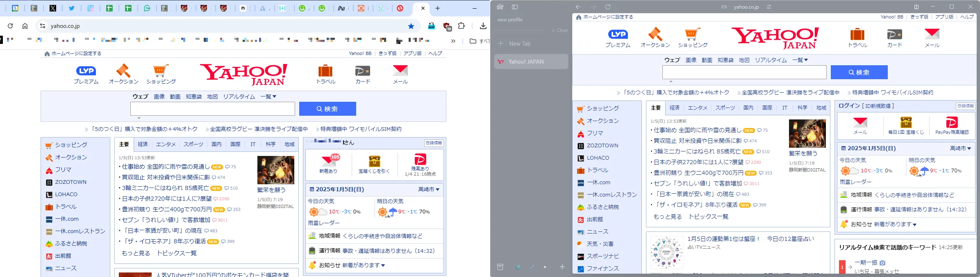The width and height of the screenshot is (980, 277).
Task: Reload the page in Chrome
Action: [10, 26]
